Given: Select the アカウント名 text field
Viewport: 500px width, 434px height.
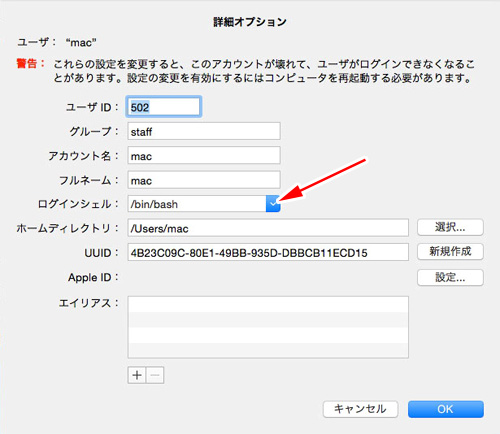Looking at the screenshot, I should pos(204,155).
